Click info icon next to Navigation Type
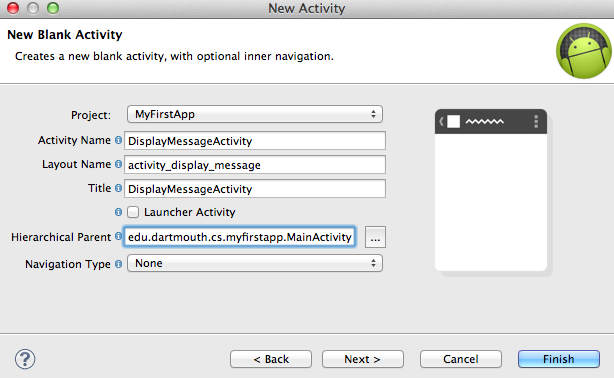This screenshot has width=614, height=378. 118,264
